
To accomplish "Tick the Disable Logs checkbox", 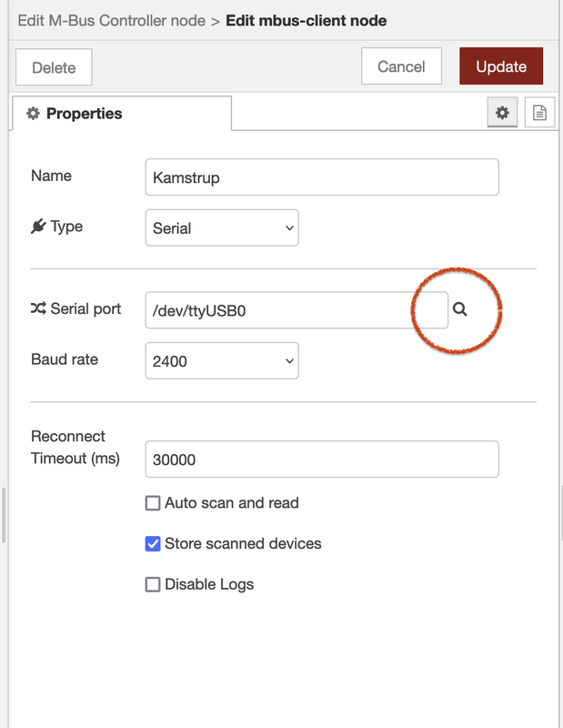I will [x=153, y=584].
